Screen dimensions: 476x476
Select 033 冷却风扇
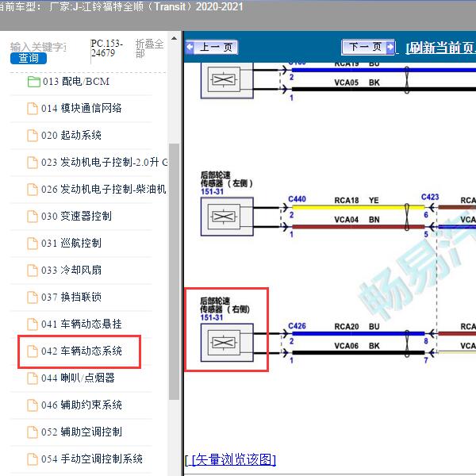pyautogui.click(x=71, y=271)
